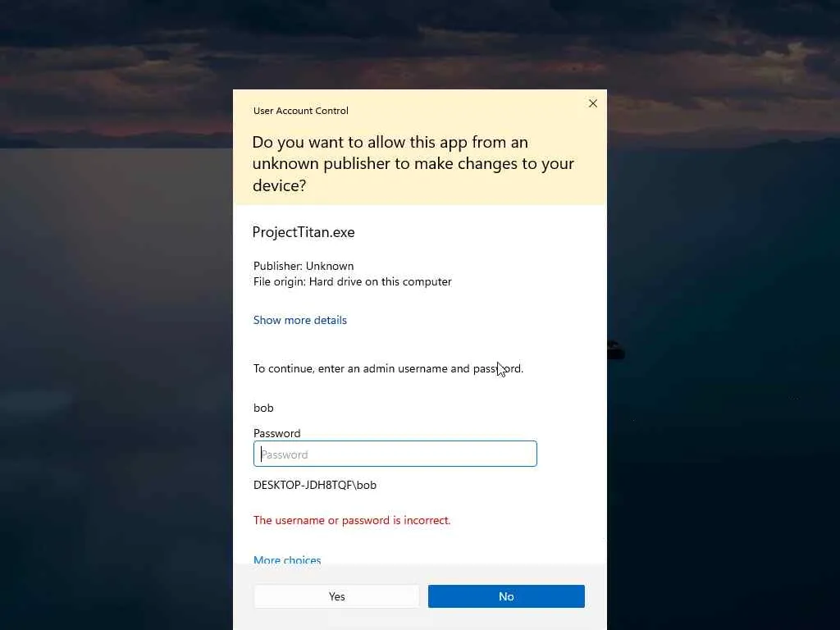The image size is (840, 630).
Task: Confirm with the Yes button
Action: coord(336,596)
